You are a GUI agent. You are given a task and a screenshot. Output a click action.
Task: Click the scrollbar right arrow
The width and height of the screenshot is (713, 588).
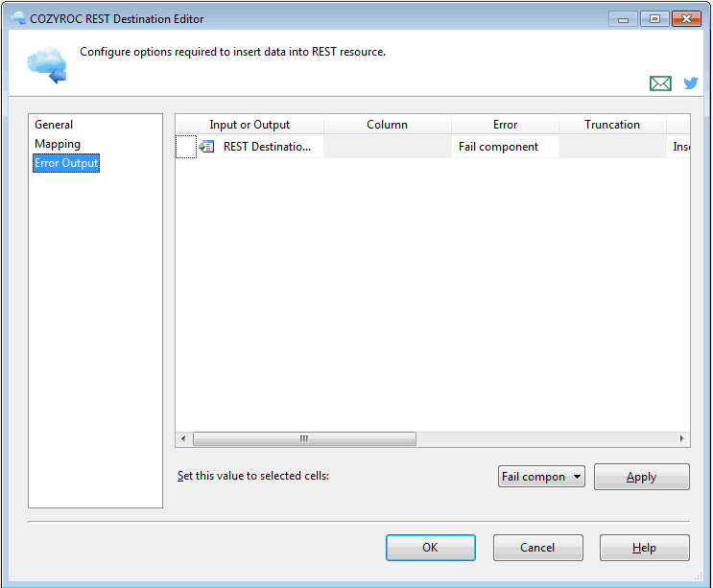click(x=681, y=439)
